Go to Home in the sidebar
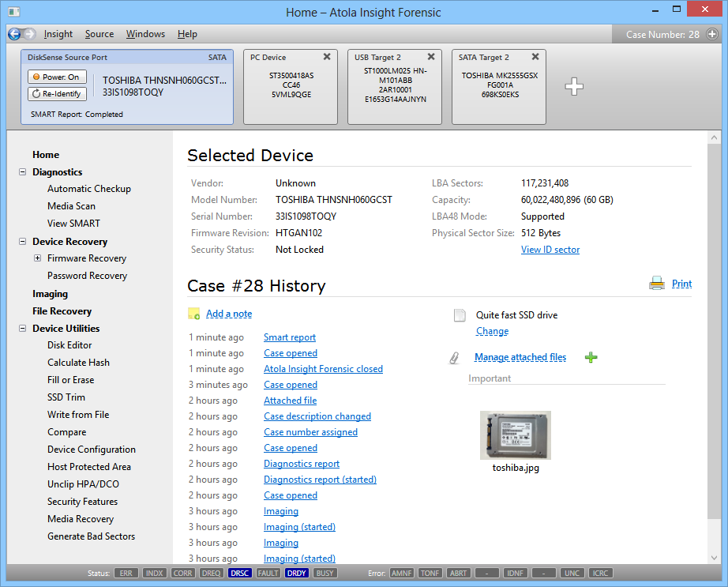Viewport: 728px width, 587px height. tap(46, 155)
